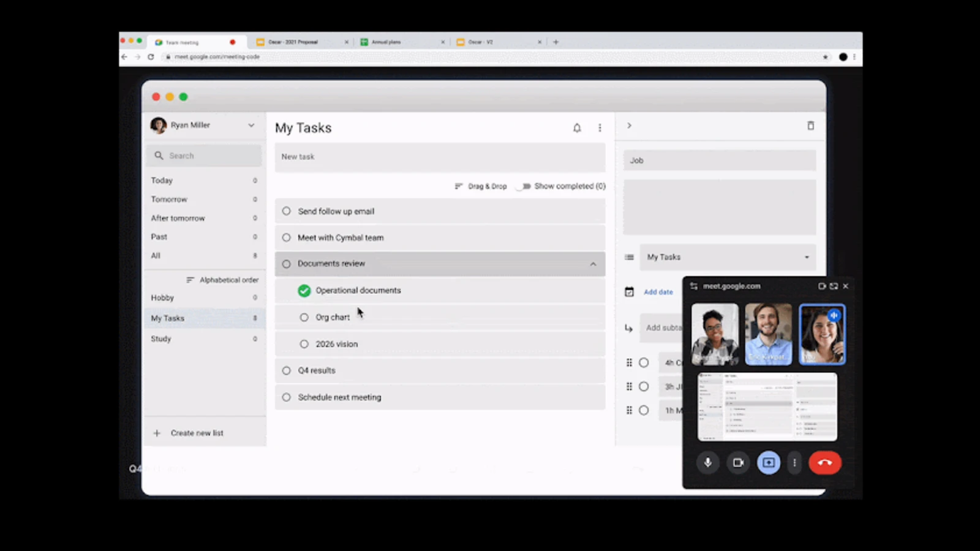Click Create new list
Screen dimensions: 980x551
pyautogui.click(x=197, y=433)
